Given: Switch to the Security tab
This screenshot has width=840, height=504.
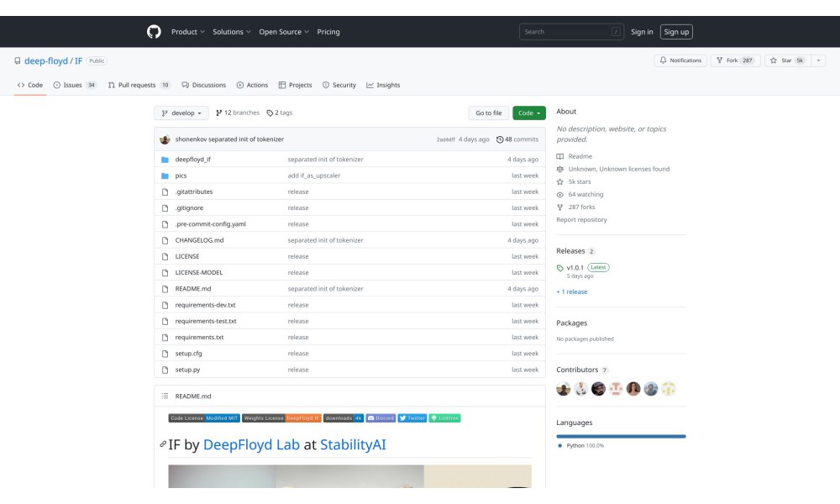Looking at the screenshot, I should click(339, 85).
